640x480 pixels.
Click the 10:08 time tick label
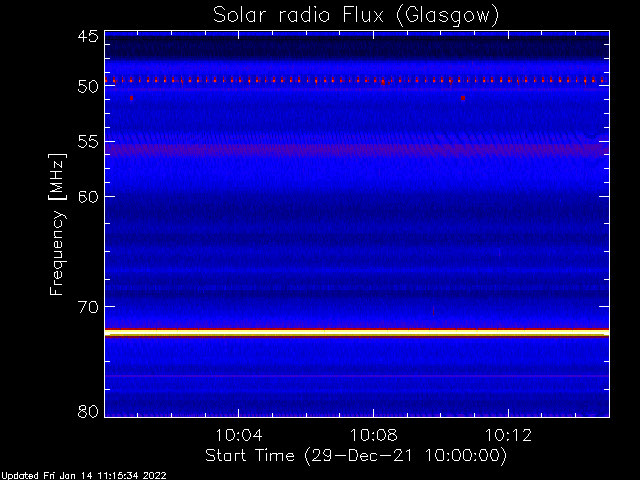[x=373, y=435]
